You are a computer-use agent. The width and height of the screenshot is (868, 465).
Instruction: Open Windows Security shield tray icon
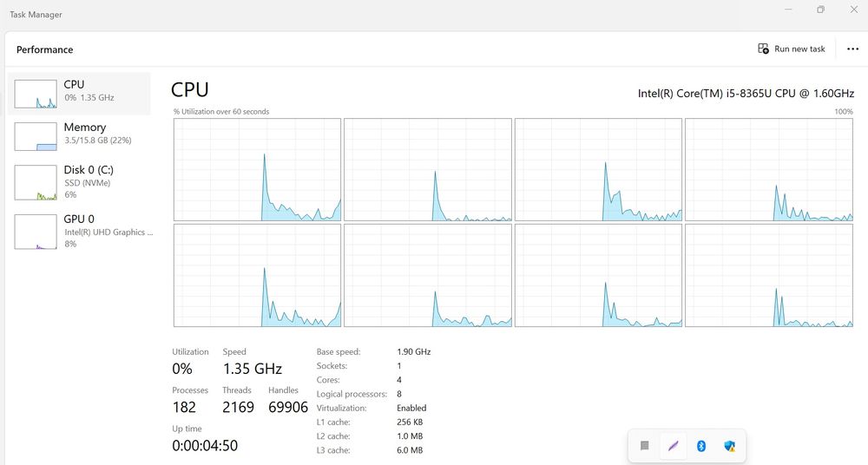pyautogui.click(x=730, y=446)
